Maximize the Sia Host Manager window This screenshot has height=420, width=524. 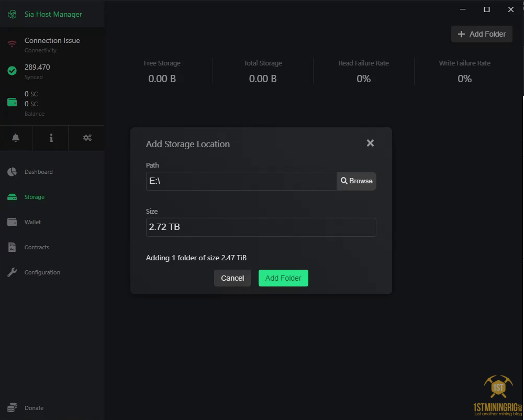487,9
